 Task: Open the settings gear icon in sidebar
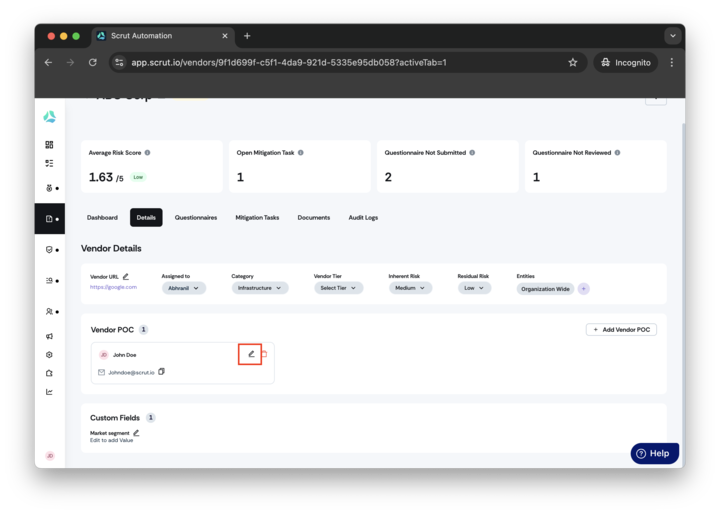point(49,355)
